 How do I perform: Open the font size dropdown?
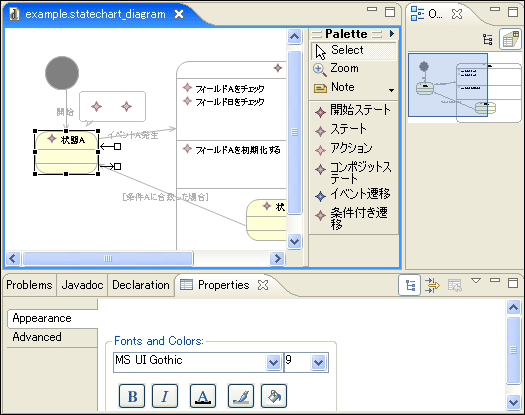(x=318, y=362)
